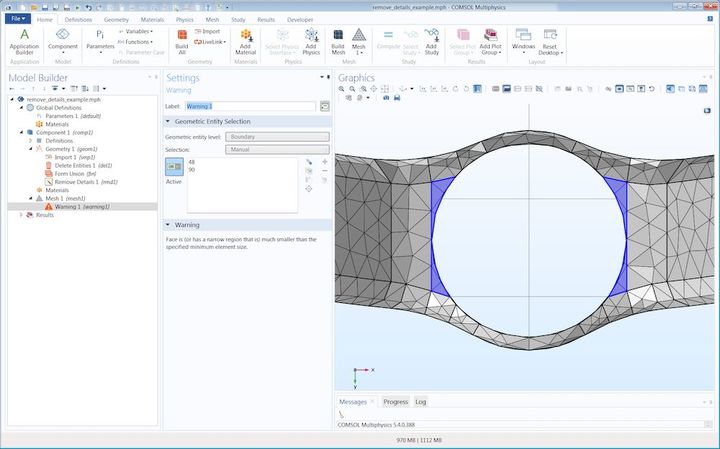Open the Log tab
The width and height of the screenshot is (720, 449).
pos(421,402)
